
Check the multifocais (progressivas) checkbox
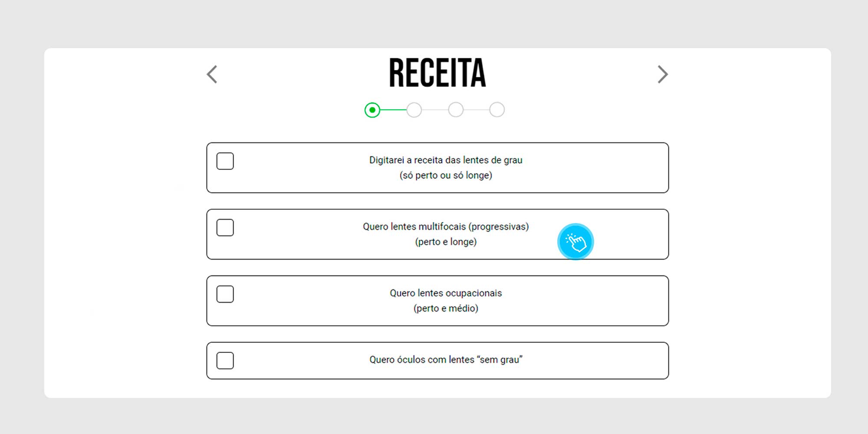pos(225,227)
